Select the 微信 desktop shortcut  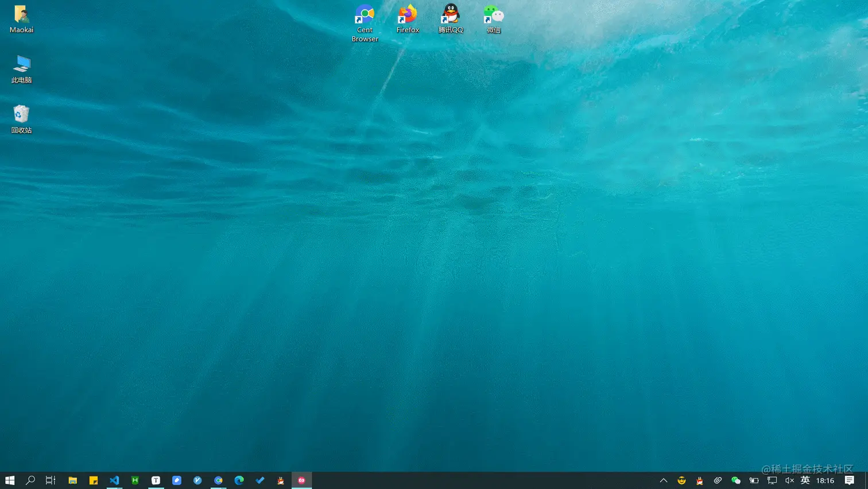[x=494, y=19]
